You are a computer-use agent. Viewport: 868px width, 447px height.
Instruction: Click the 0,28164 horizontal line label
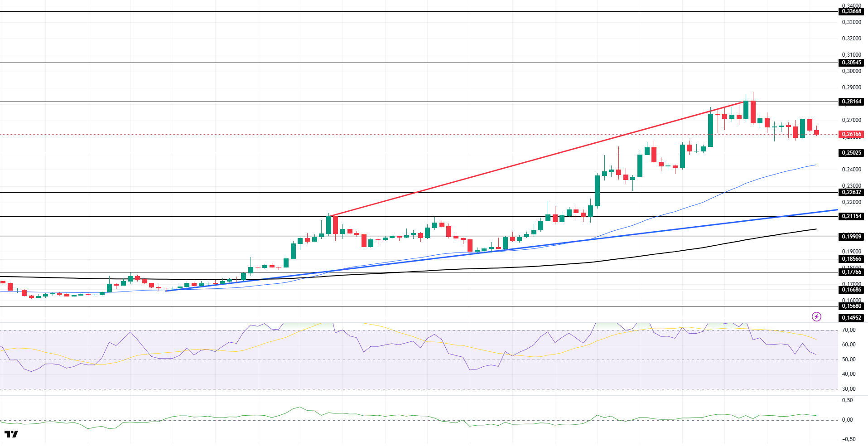852,102
